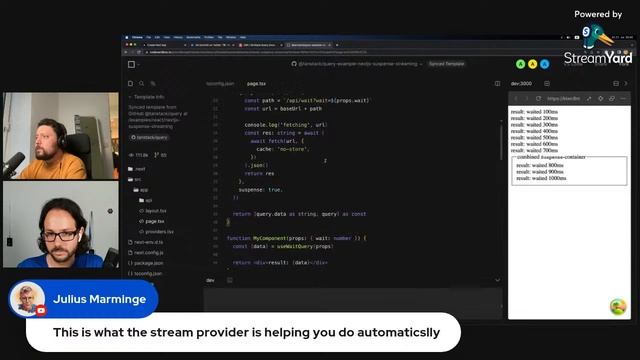Open a new browser tab with plus button
Viewport: 640px width, 360px height.
pos(337,45)
